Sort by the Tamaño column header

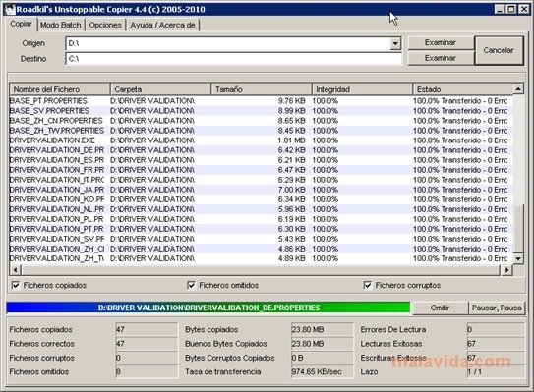coord(262,89)
